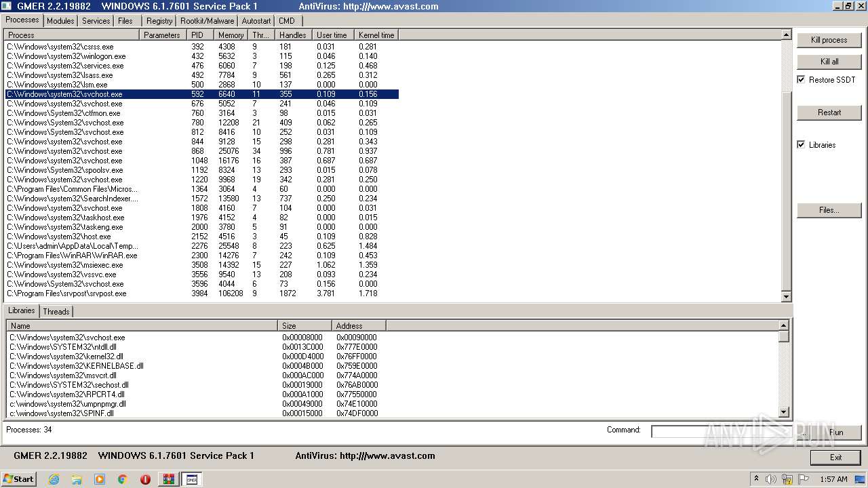This screenshot has width=868, height=488.
Task: Click the volume speaker tray icon
Action: [771, 479]
